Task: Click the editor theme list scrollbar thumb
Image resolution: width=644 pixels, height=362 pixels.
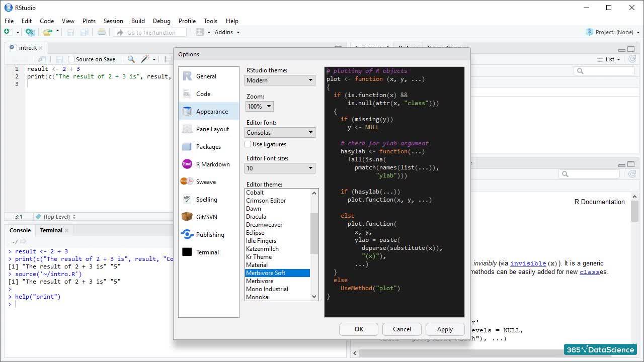Action: coord(314,233)
